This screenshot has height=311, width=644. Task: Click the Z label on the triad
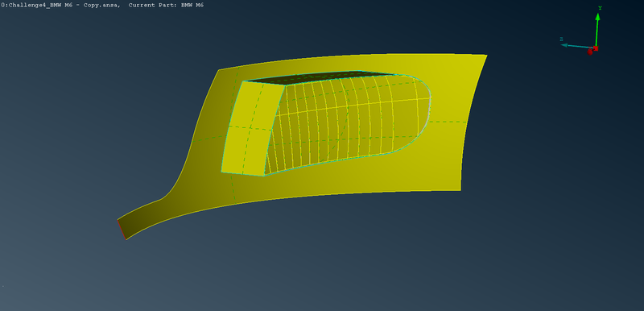[x=561, y=39]
